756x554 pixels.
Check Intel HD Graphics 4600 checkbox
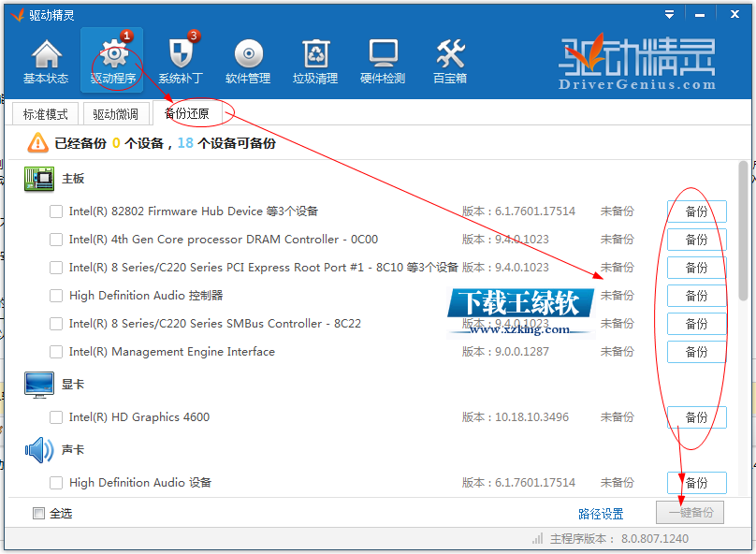click(x=56, y=417)
